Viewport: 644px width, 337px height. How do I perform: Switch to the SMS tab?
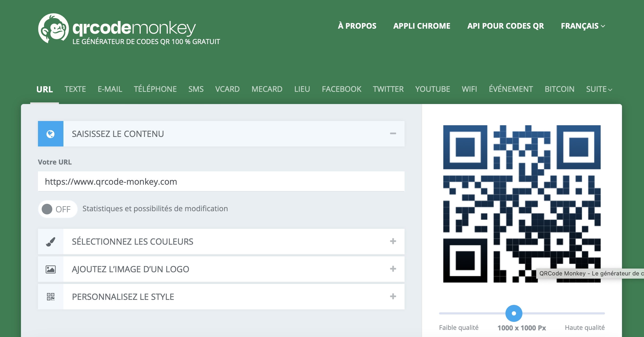click(196, 89)
